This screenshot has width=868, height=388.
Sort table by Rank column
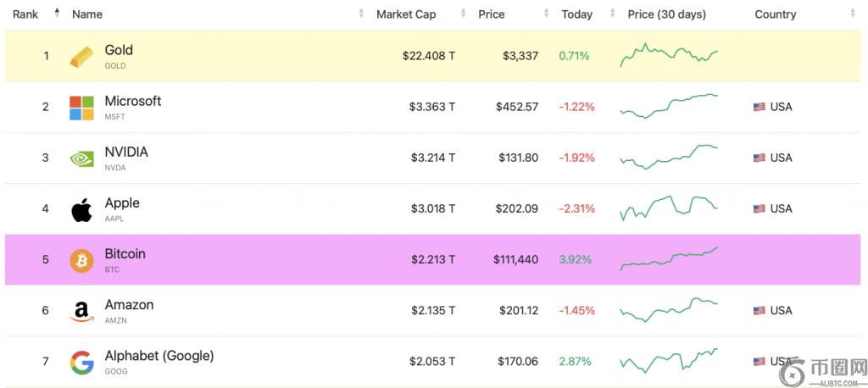click(x=24, y=14)
